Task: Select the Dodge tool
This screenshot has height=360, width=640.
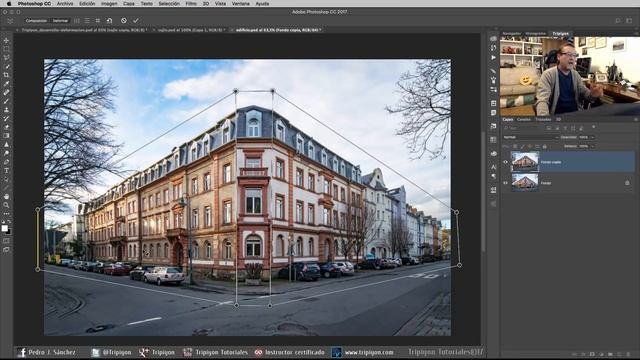Action: (6, 153)
